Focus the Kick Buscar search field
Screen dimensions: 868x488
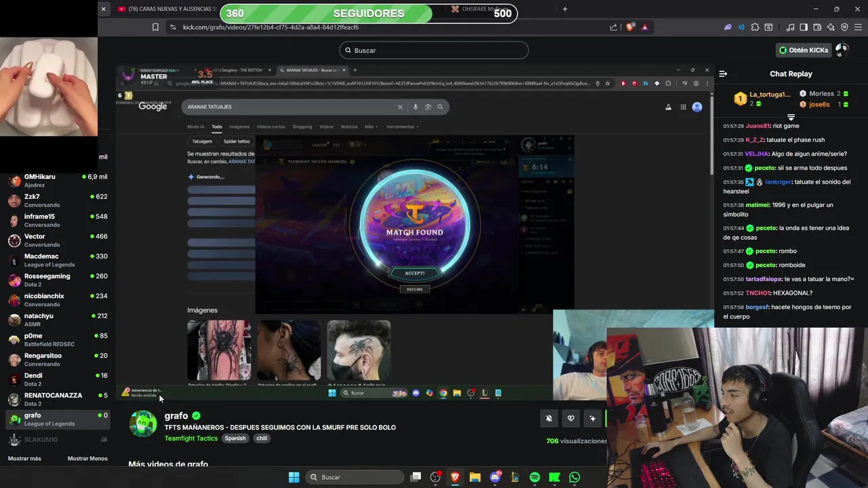(434, 50)
